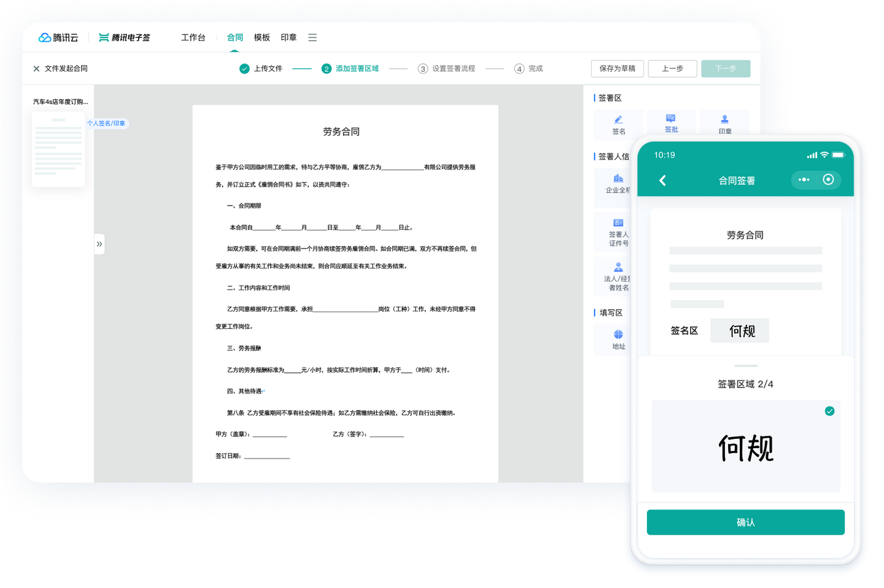Image resolution: width=884 pixels, height=588 pixels.
Task: Select the large 何规 signature preview
Action: 746,447
